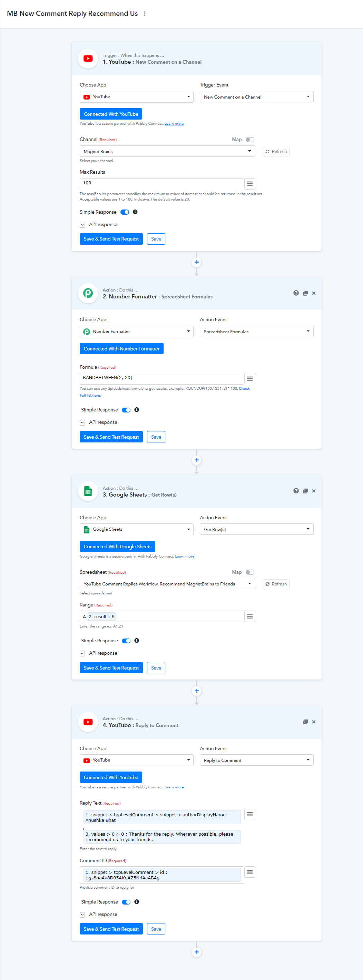Click Connected With Number Formatter button
This screenshot has height=980, width=363.
(x=121, y=349)
